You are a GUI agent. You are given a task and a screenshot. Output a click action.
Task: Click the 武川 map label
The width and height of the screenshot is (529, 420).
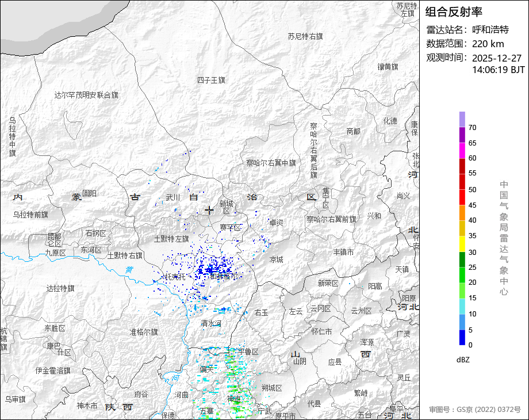173,197
